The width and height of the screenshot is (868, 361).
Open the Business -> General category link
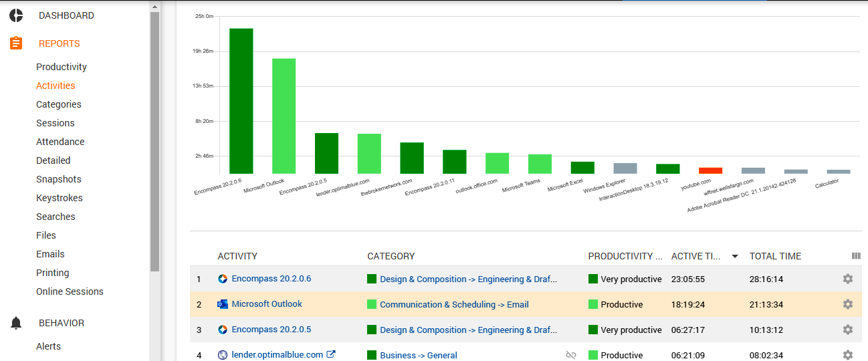[419, 356]
